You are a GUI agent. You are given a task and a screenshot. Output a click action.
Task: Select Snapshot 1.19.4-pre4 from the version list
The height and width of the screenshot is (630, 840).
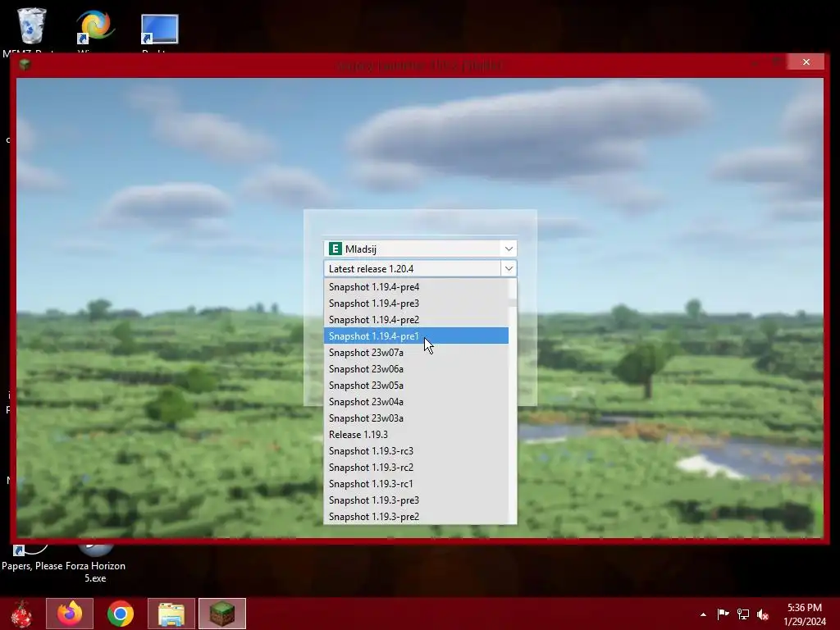click(x=416, y=286)
